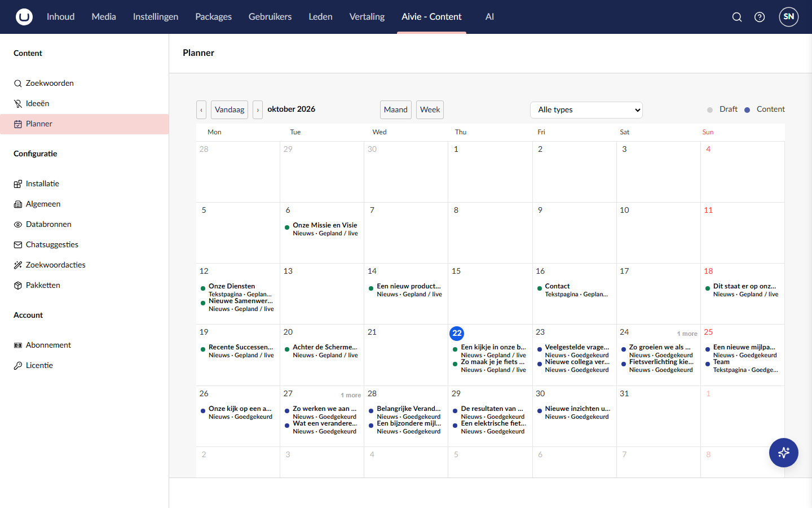812x508 pixels.
Task: Select the day 15 calendar cell
Action: click(490, 294)
